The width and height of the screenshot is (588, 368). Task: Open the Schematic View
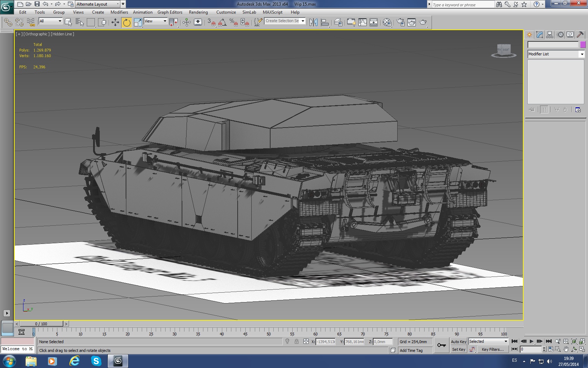coord(374,22)
